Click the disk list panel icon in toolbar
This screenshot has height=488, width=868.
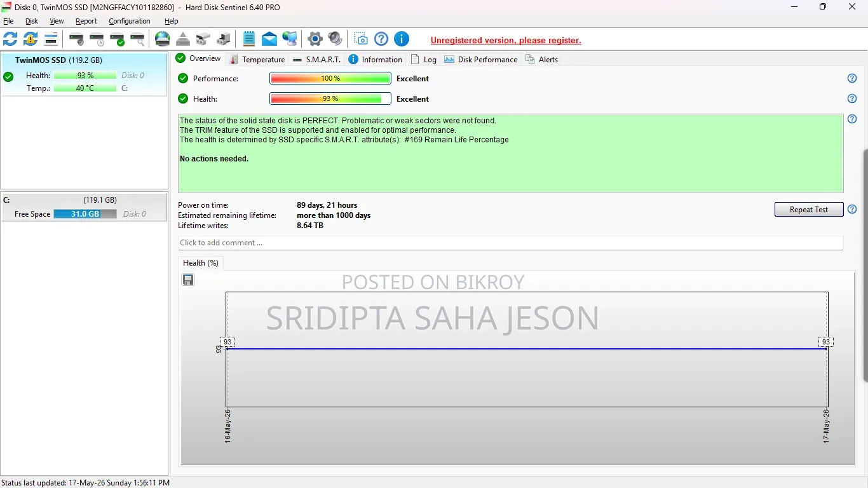click(51, 39)
